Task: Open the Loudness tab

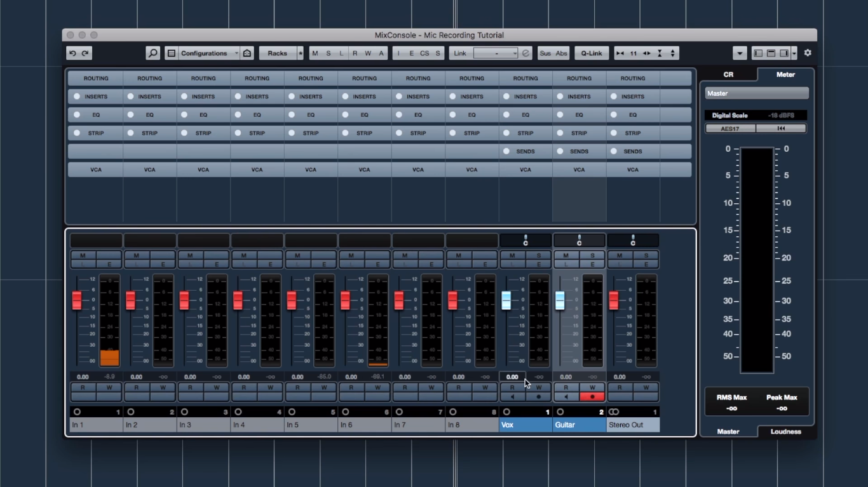Action: coord(787,432)
